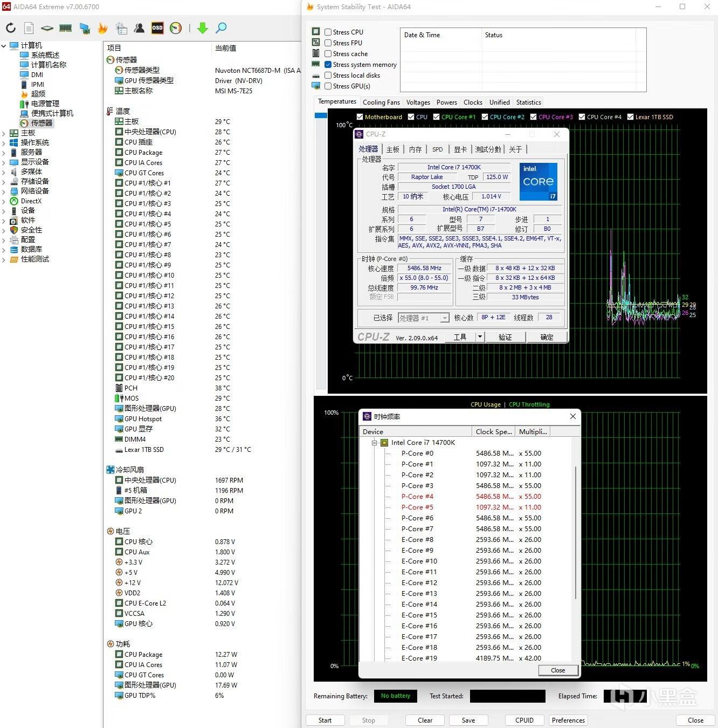Uncheck Stress system memory option
Screen dimensions: 718x728
click(x=328, y=64)
